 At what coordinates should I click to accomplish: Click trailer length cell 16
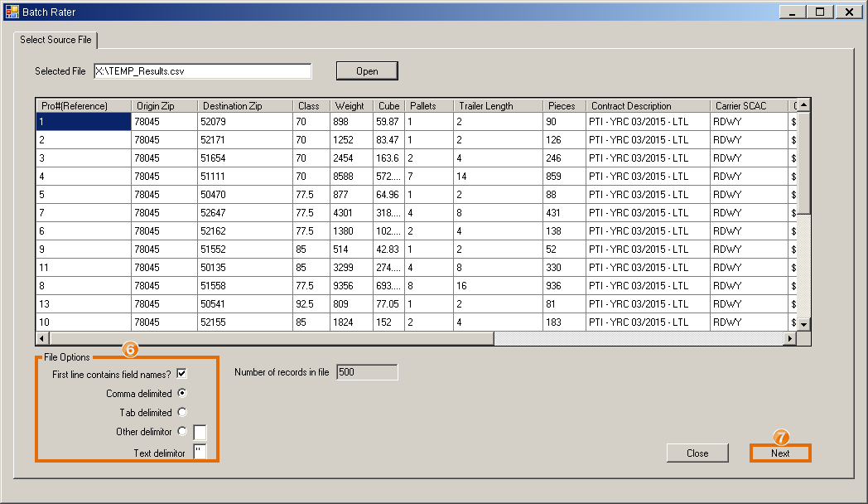[x=499, y=286]
